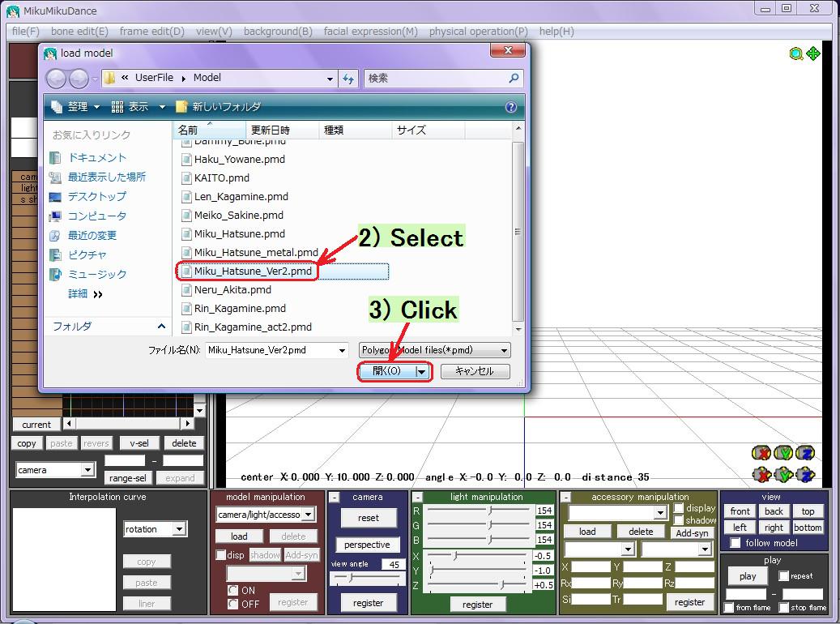The width and height of the screenshot is (840, 624).
Task: Select the ON radio button
Action: tap(233, 590)
